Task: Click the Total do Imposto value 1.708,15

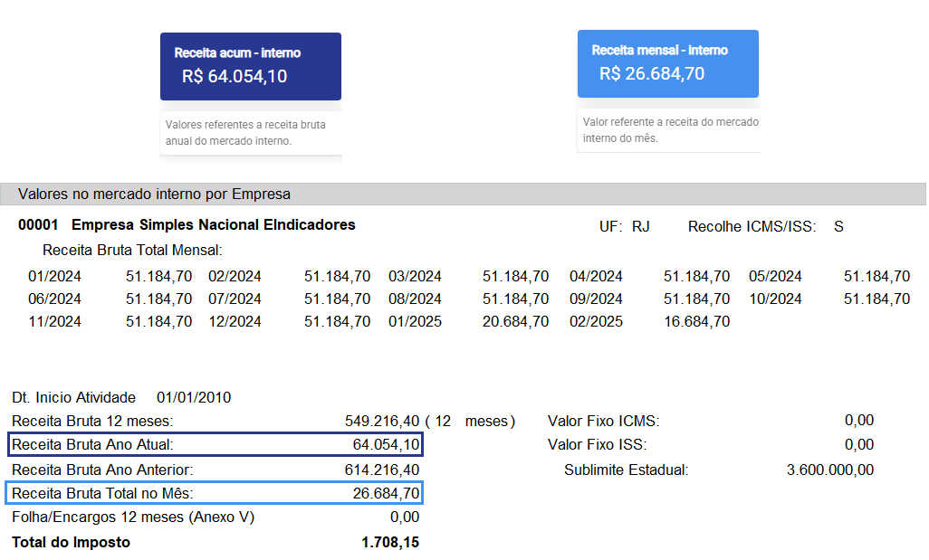Action: pos(389,543)
